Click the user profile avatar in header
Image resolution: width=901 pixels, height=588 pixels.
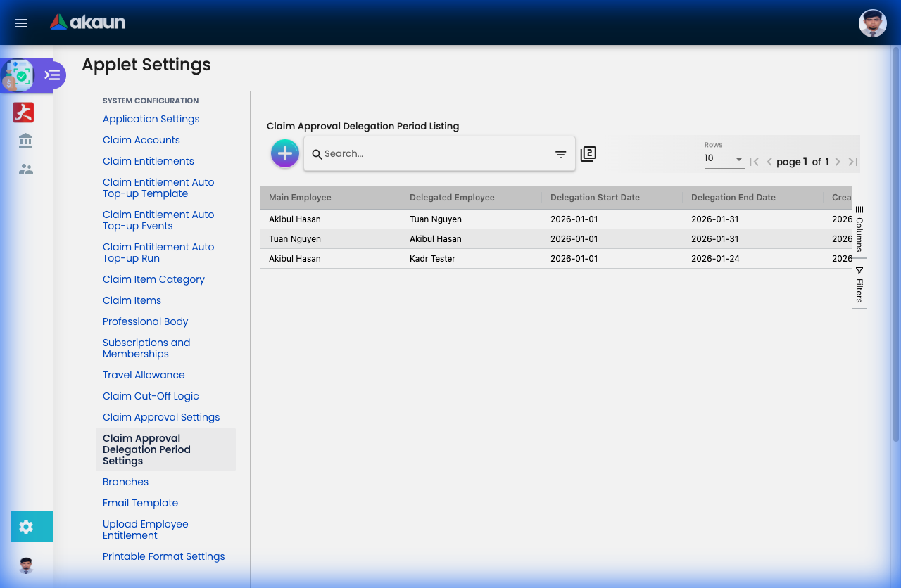(872, 23)
